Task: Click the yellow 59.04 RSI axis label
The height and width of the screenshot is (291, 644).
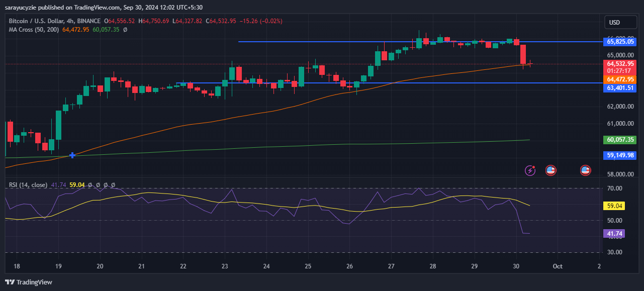Action: (x=615, y=206)
